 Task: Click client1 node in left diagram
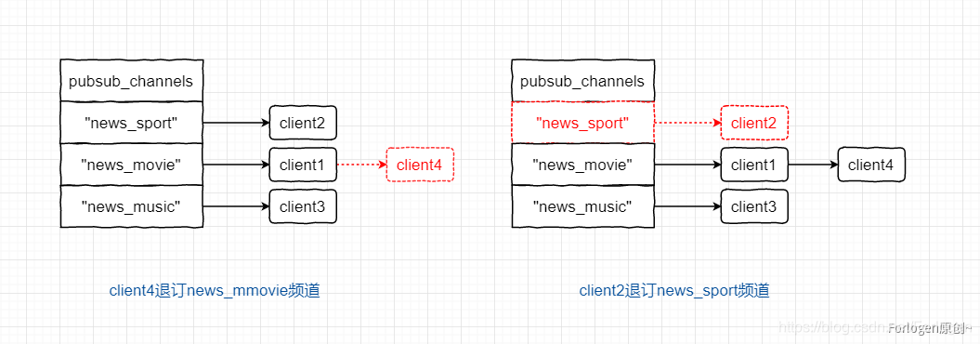click(303, 165)
